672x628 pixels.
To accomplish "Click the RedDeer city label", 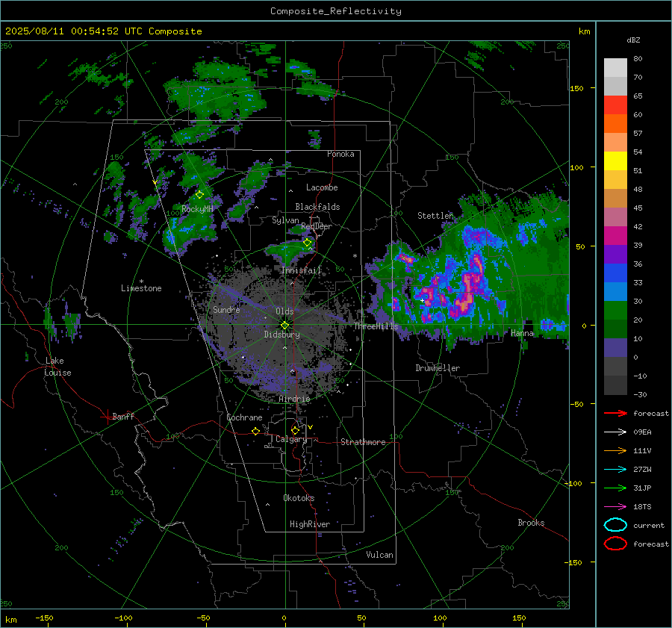I will coord(317,226).
